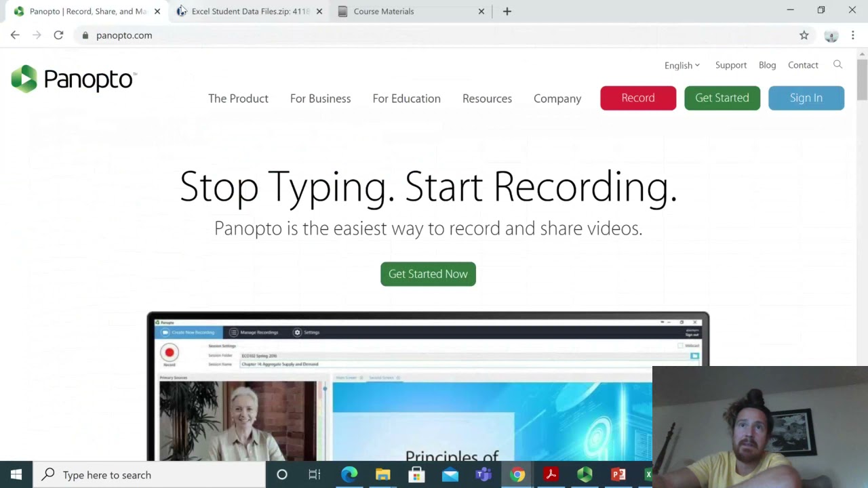
Task: Open Task View in the taskbar
Action: pos(315,474)
